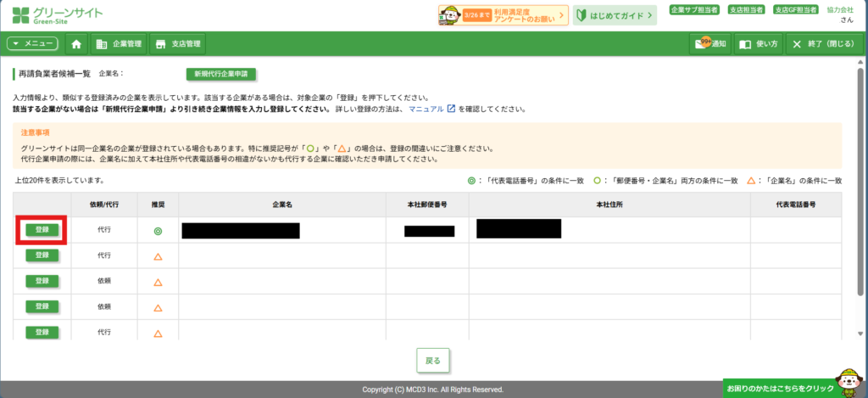
Task: Click the home icon in the navigation bar
Action: (77, 44)
